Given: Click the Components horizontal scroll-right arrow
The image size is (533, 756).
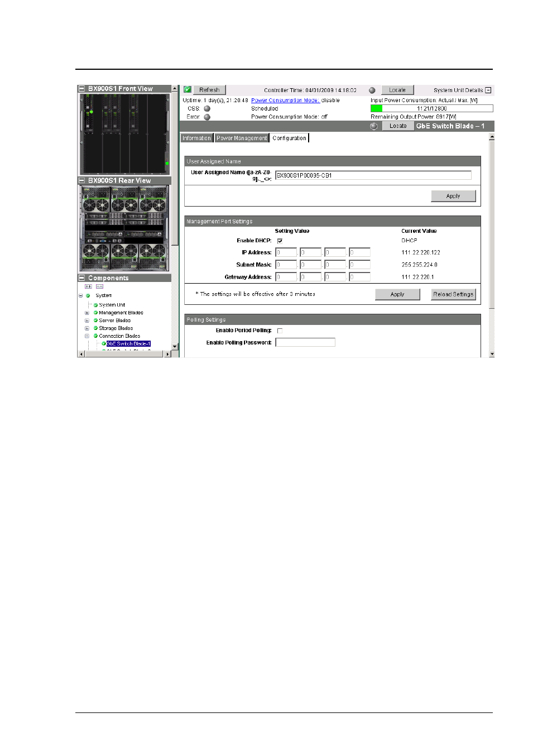Looking at the screenshot, I should coord(168,354).
